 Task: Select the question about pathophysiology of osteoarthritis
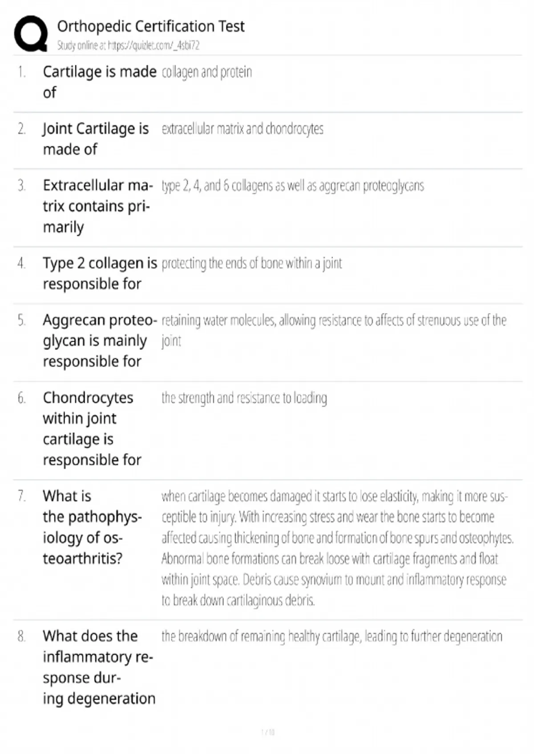(x=92, y=527)
